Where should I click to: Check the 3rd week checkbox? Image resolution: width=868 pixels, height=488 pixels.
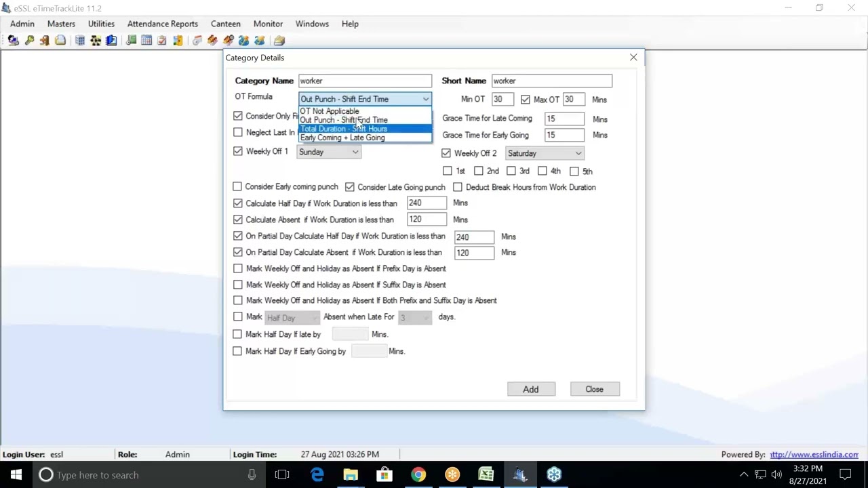point(511,171)
